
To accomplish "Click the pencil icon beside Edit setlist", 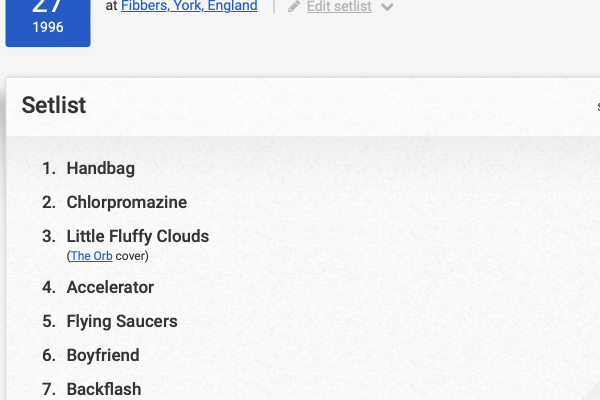I will (294, 7).
